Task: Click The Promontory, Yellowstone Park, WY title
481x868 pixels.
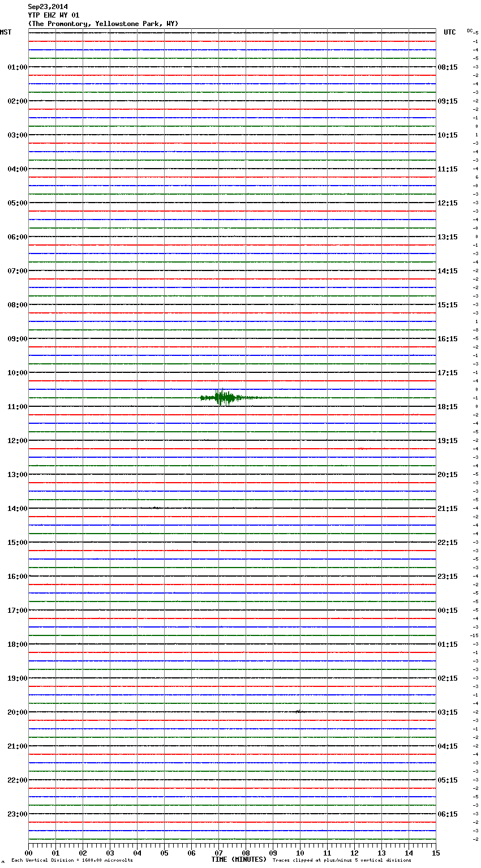Action: 103,24
